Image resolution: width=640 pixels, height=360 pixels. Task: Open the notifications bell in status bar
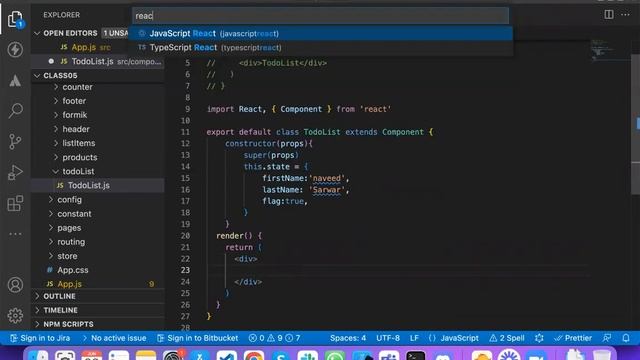coord(626,338)
